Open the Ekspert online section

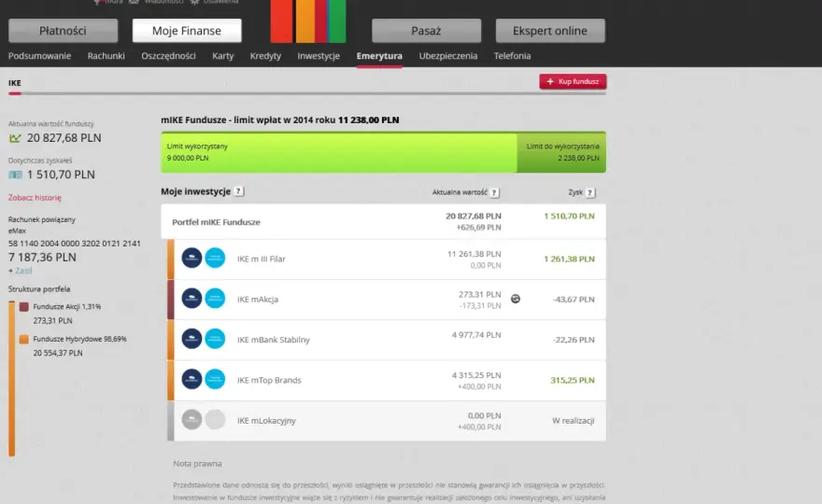(550, 31)
